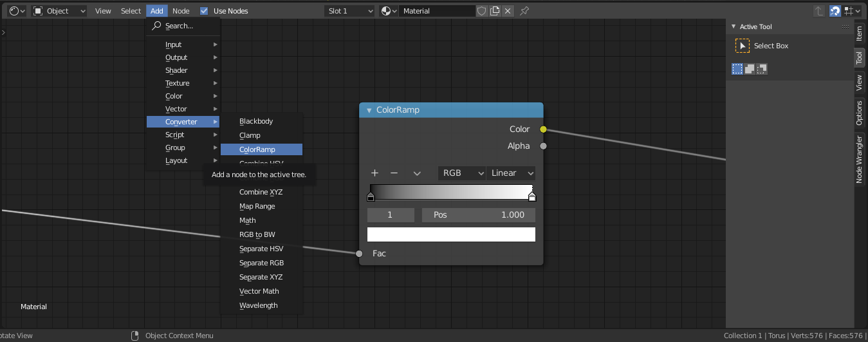
Task: Enable subtract selection mode
Action: tap(762, 68)
